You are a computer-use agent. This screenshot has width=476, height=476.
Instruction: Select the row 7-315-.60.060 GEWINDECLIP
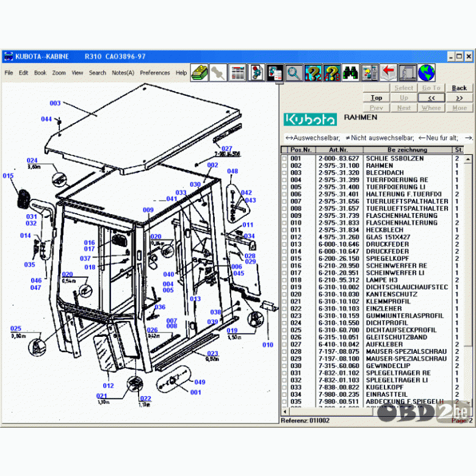[x=373, y=366]
